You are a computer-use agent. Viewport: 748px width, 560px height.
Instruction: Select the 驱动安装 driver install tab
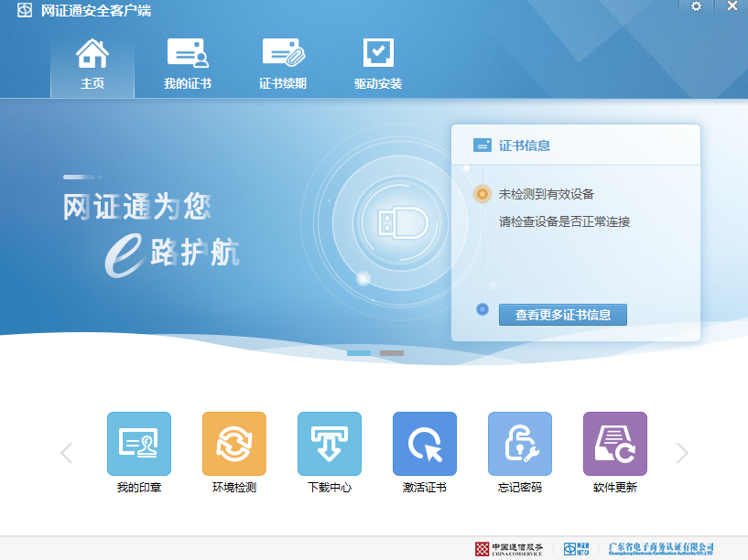click(x=378, y=64)
